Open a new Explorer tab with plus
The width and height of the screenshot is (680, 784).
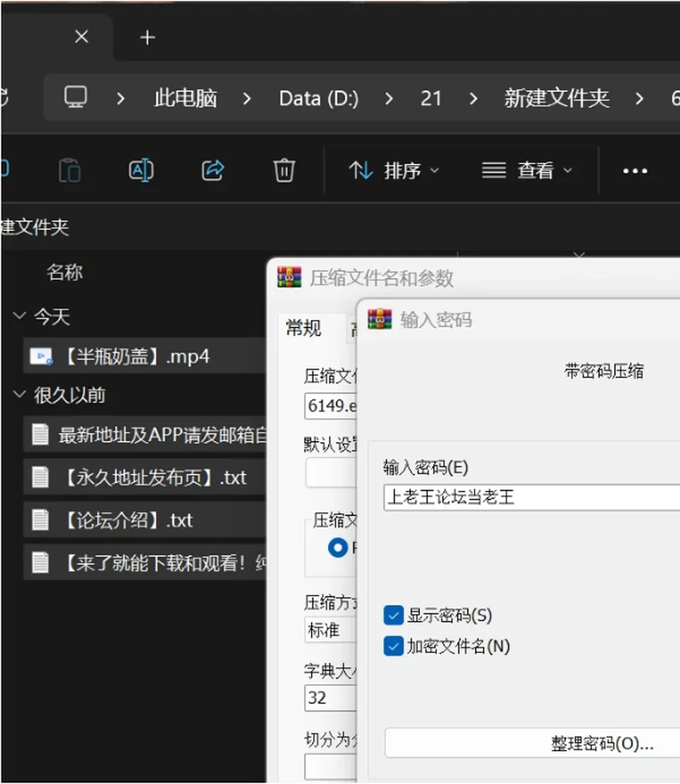point(147,38)
